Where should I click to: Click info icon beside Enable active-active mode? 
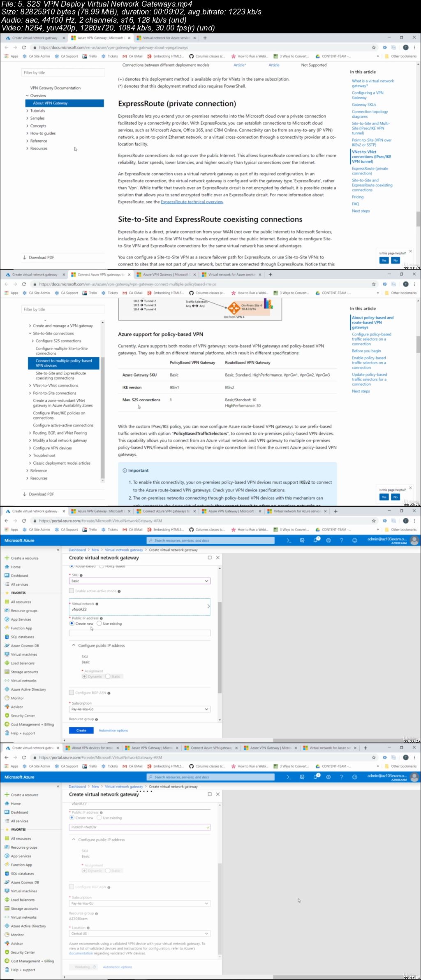119,591
